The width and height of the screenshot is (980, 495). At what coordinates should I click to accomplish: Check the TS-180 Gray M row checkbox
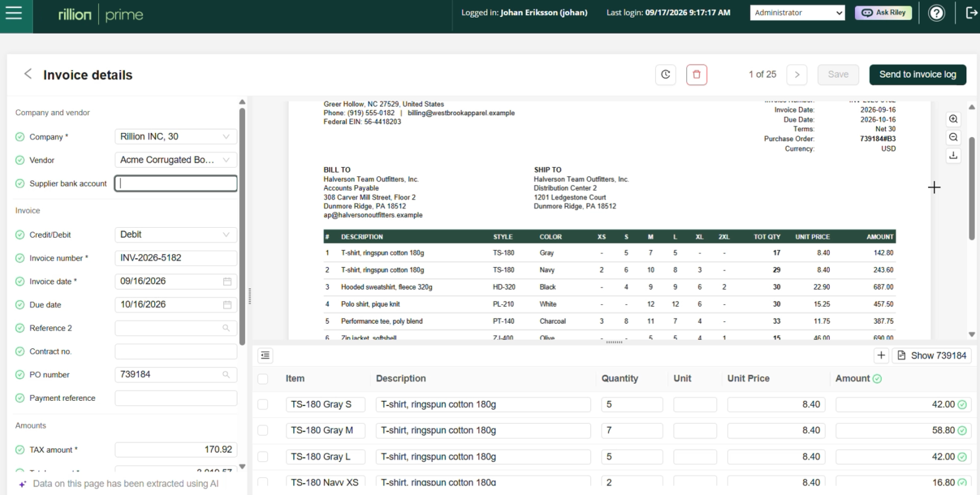pos(263,430)
